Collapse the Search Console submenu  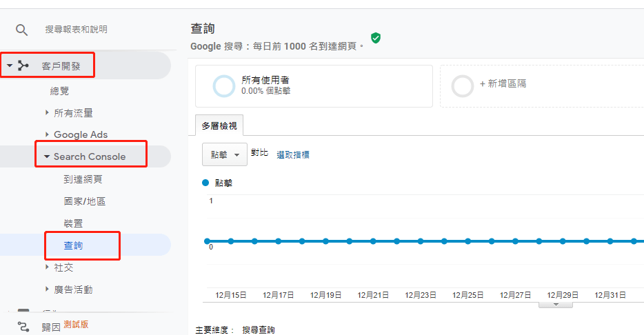(47, 156)
